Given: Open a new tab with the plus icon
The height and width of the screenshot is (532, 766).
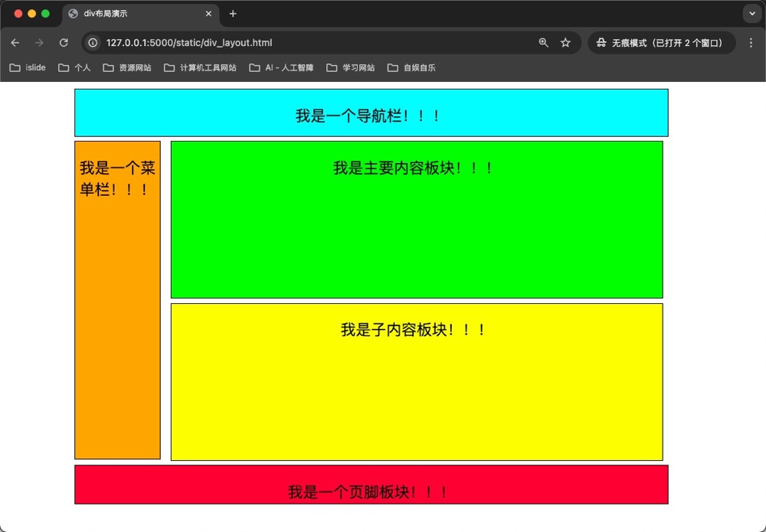Looking at the screenshot, I should tap(233, 14).
